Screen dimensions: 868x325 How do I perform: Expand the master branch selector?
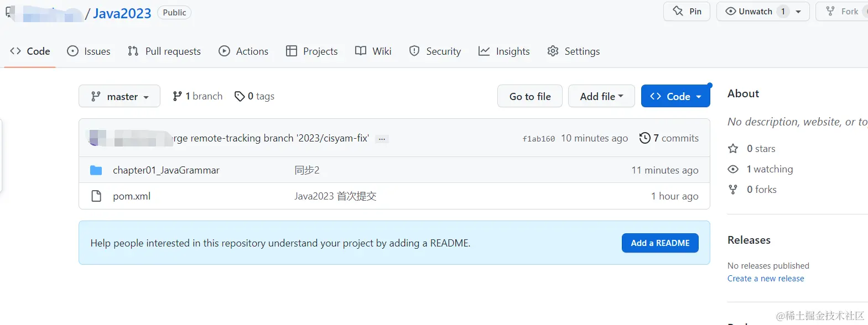click(x=119, y=96)
